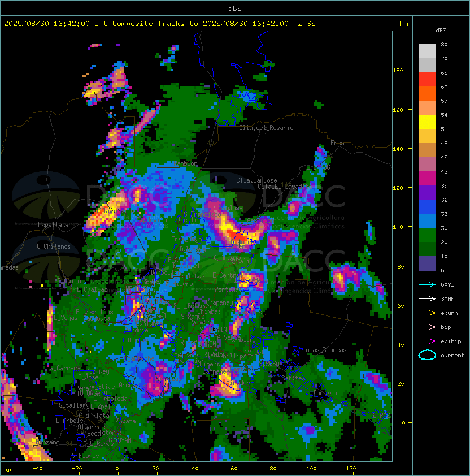
Task: Click the pink bip arrow in legend
Action: point(427,327)
